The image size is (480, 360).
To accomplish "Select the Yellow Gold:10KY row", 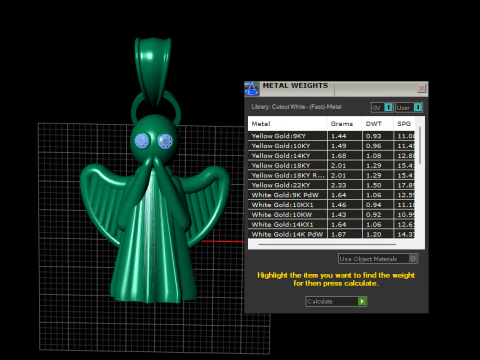I will [332, 146].
